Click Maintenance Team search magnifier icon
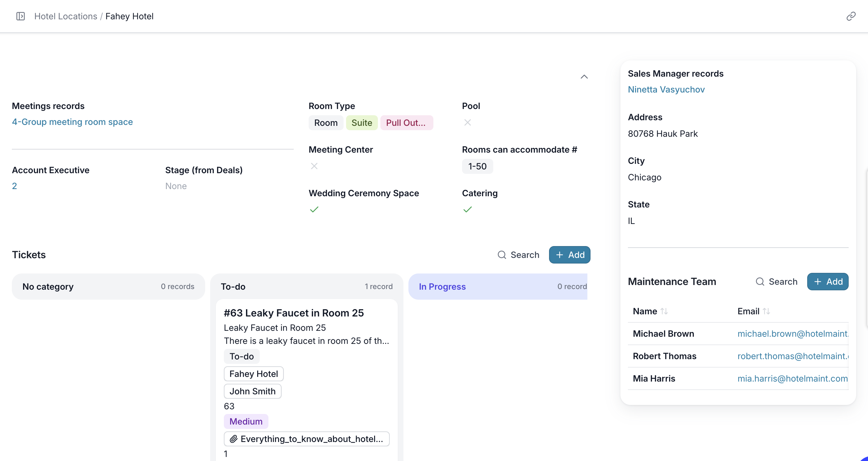 (760, 282)
